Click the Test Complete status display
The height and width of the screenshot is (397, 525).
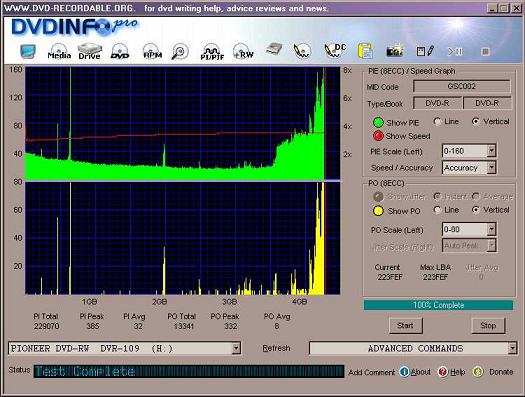189,372
